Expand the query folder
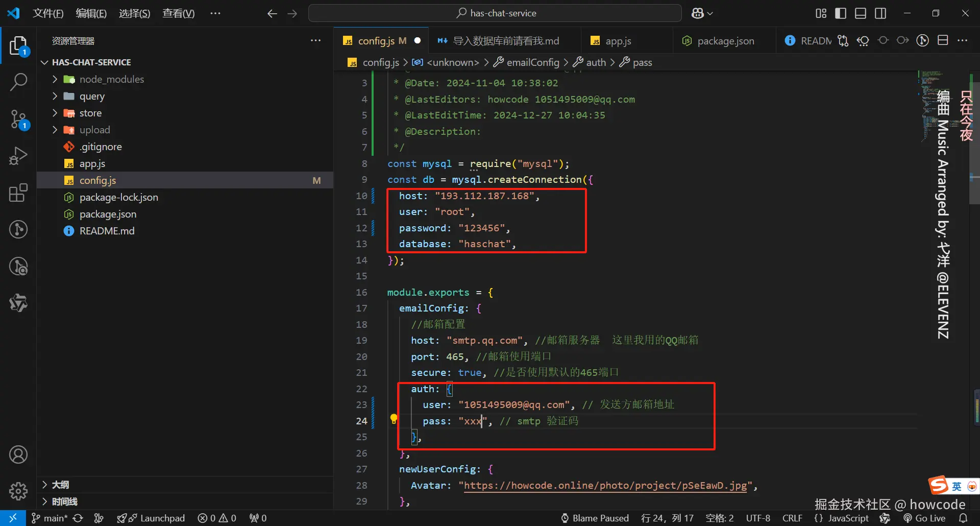980x526 pixels. click(185, 96)
